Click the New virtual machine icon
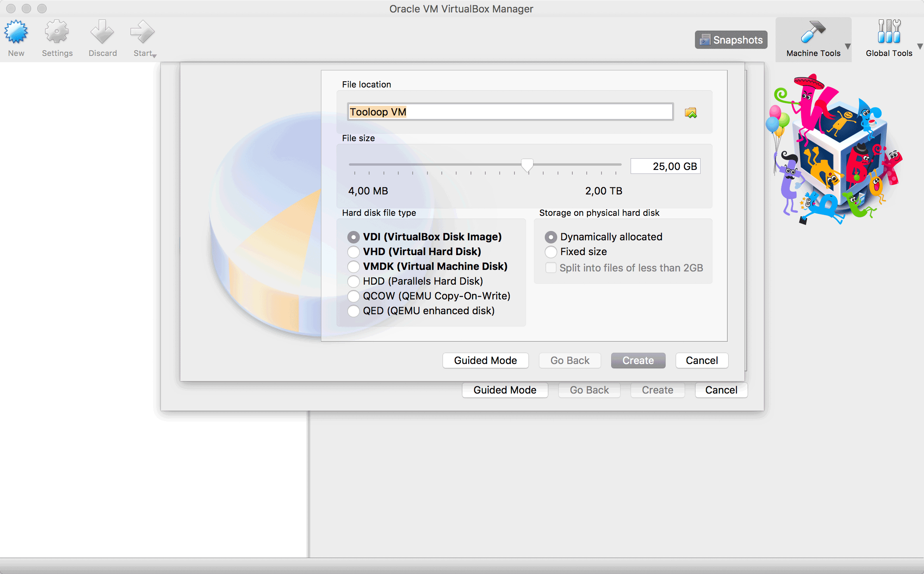This screenshot has width=924, height=574. [x=16, y=32]
